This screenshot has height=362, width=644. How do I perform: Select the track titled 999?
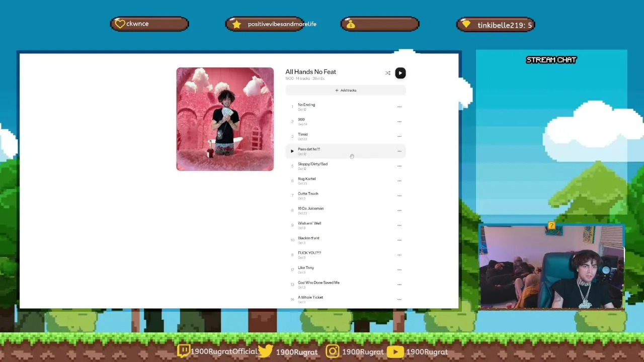(x=346, y=121)
